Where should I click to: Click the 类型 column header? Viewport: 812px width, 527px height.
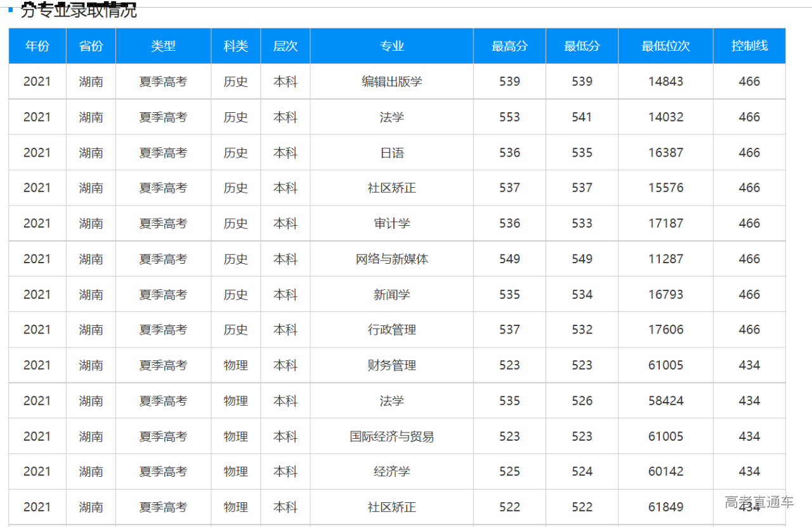point(163,46)
